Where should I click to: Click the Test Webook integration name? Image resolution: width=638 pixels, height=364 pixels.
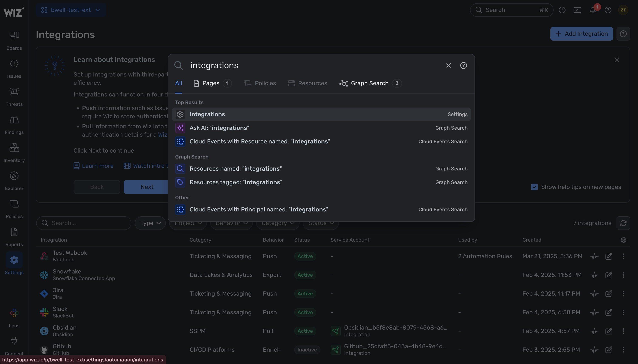pyautogui.click(x=70, y=253)
